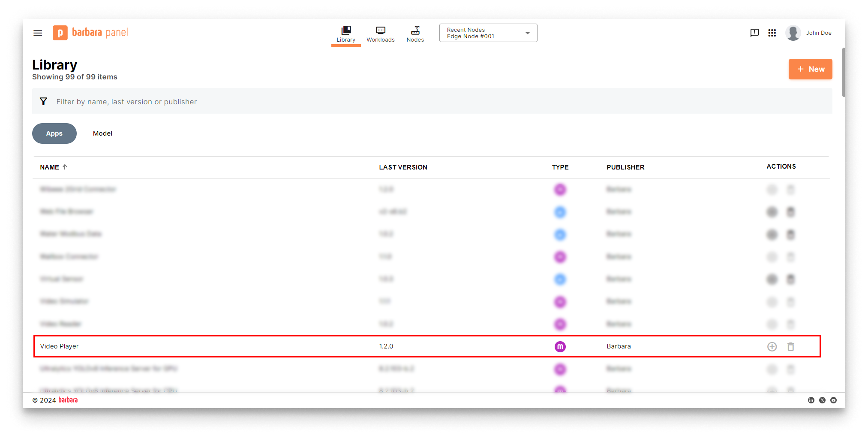
Task: Sort by the NAME column arrow
Action: point(65,167)
